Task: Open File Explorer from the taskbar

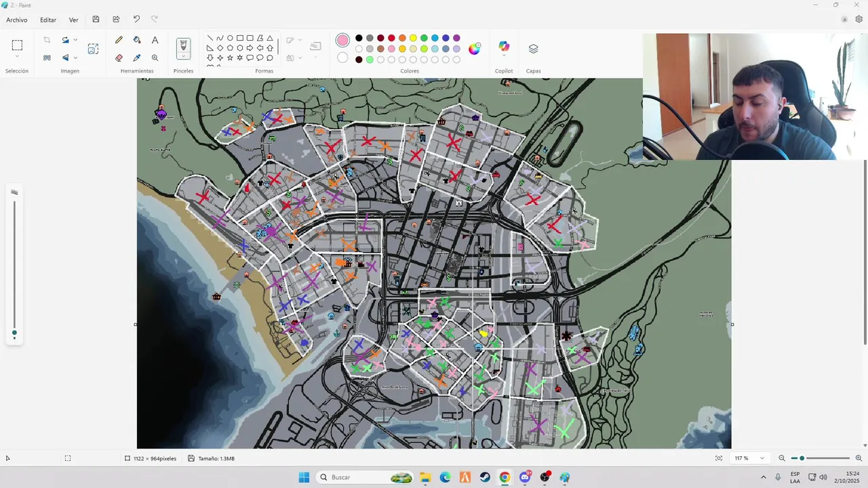Action: tap(425, 477)
